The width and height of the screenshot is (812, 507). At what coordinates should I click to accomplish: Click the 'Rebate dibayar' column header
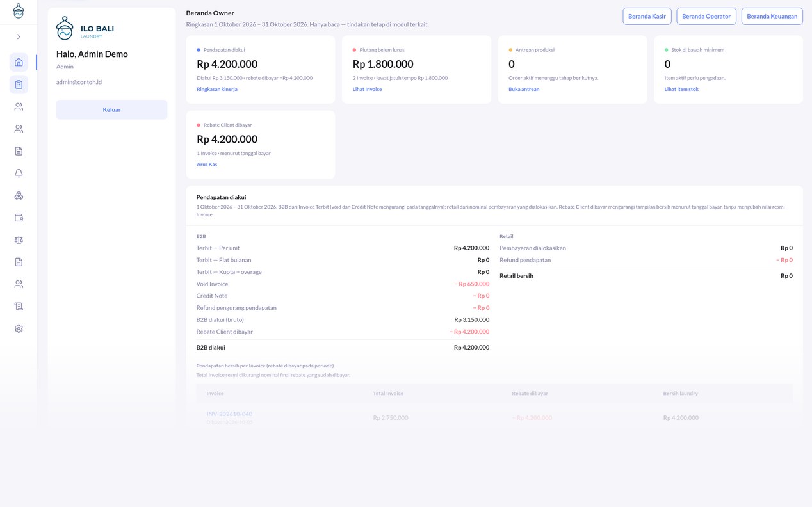[530, 393]
